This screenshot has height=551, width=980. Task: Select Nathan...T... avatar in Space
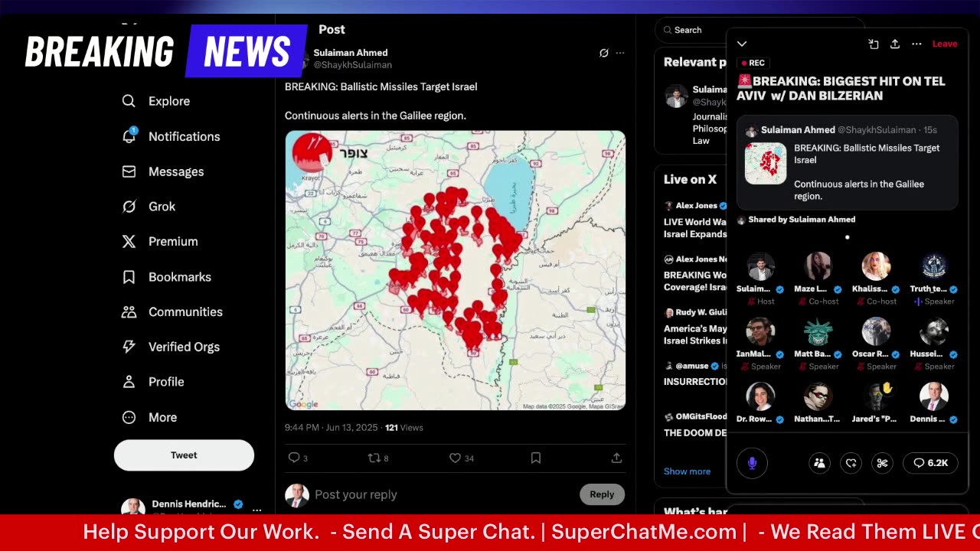pyautogui.click(x=818, y=396)
